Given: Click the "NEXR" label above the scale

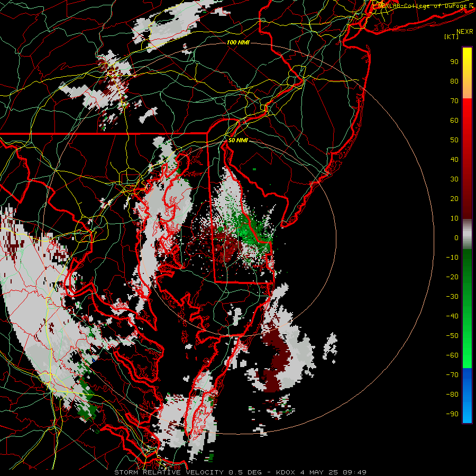Looking at the screenshot, I should (465, 32).
